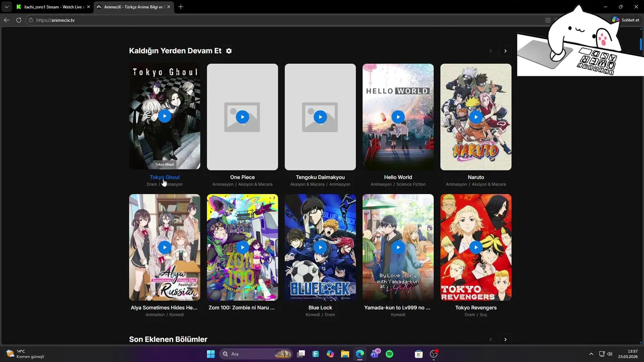This screenshot has width=644, height=362.
Task: Open Yamada-kun to Lv999 no title link
Action: click(x=397, y=307)
